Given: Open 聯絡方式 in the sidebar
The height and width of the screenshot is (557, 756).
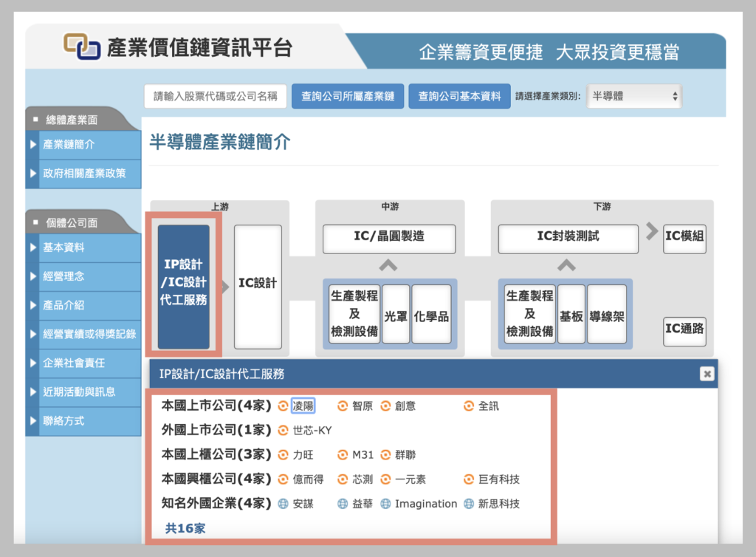Looking at the screenshot, I should tap(83, 421).
